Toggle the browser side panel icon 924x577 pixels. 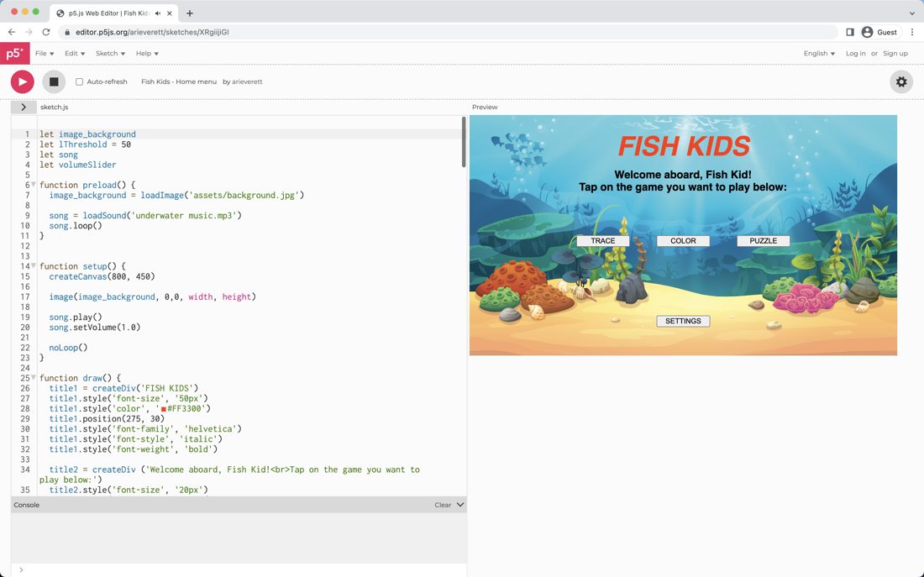[x=850, y=32]
